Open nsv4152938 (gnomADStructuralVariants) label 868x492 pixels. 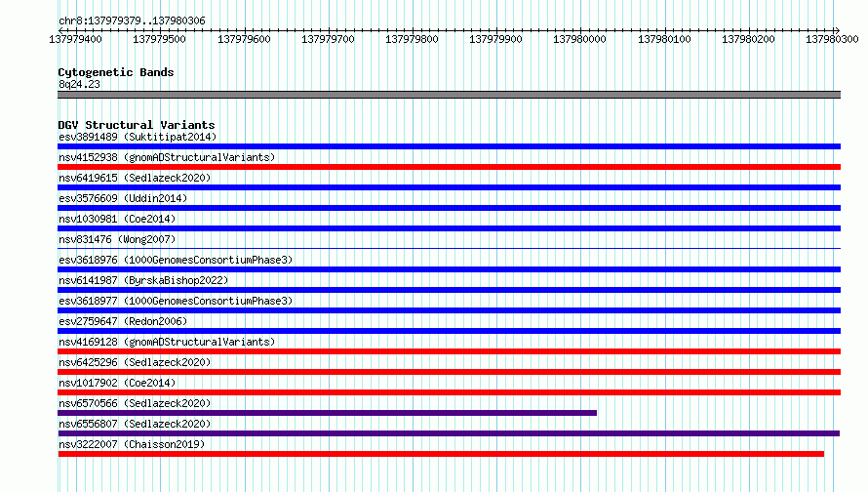click(x=167, y=157)
